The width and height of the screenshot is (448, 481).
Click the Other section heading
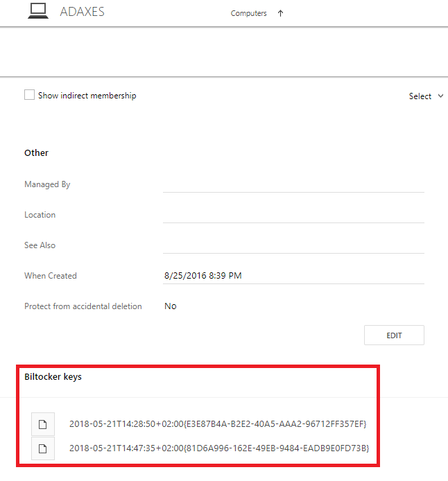click(36, 152)
